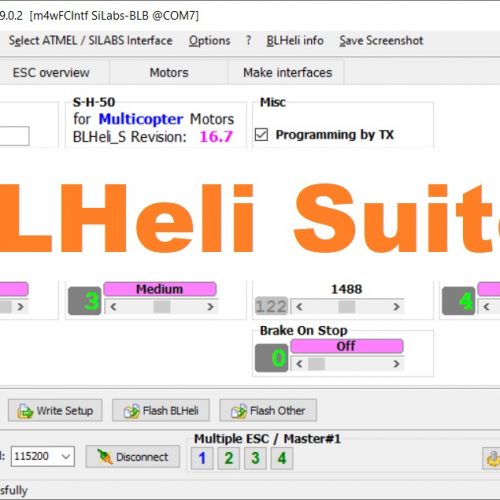Click the Write Setup button

pyautogui.click(x=55, y=410)
